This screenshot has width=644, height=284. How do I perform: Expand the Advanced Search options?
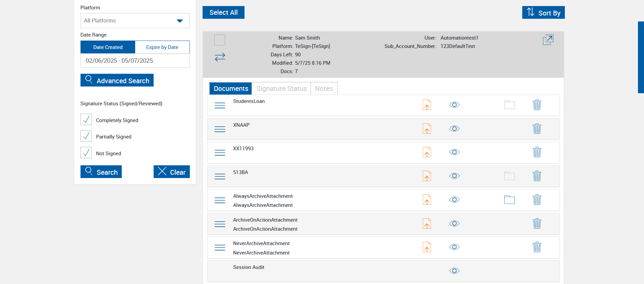click(x=117, y=80)
